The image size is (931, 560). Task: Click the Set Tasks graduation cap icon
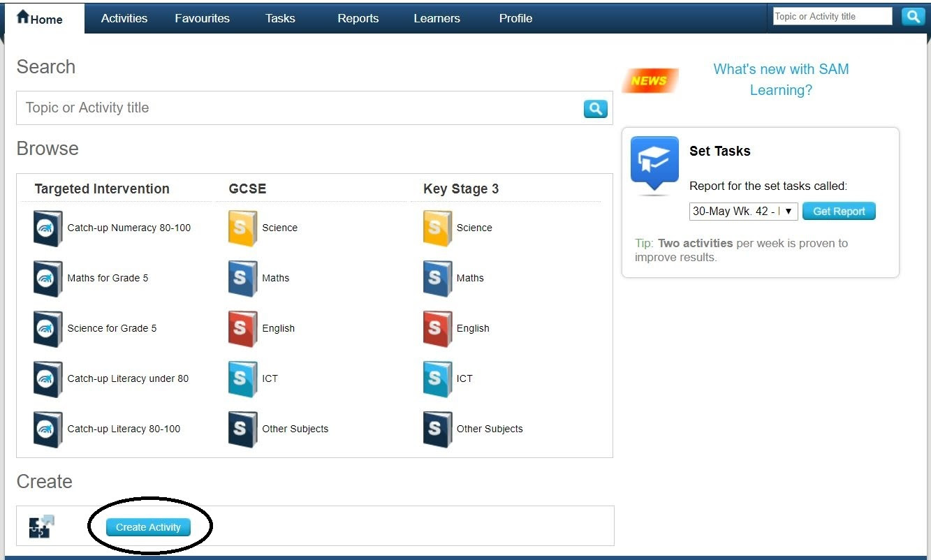(x=654, y=165)
